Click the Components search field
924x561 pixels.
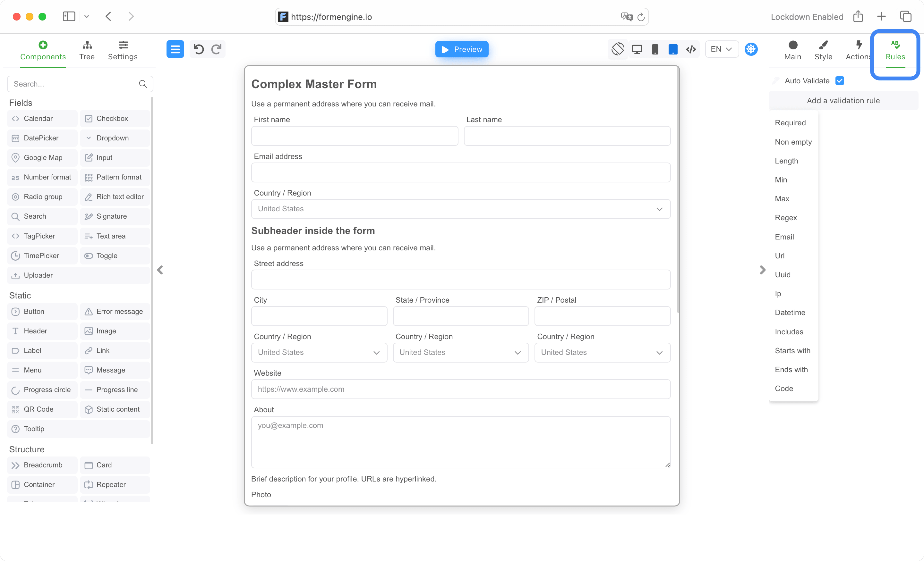(80, 84)
